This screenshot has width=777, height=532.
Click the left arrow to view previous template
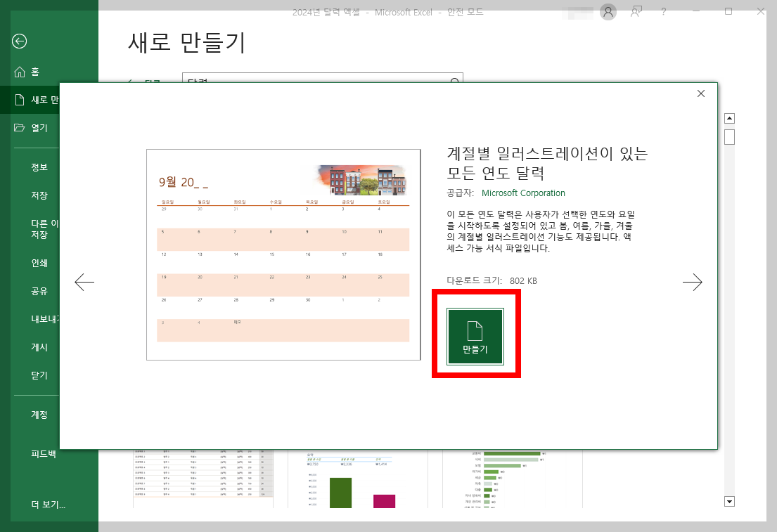84,282
